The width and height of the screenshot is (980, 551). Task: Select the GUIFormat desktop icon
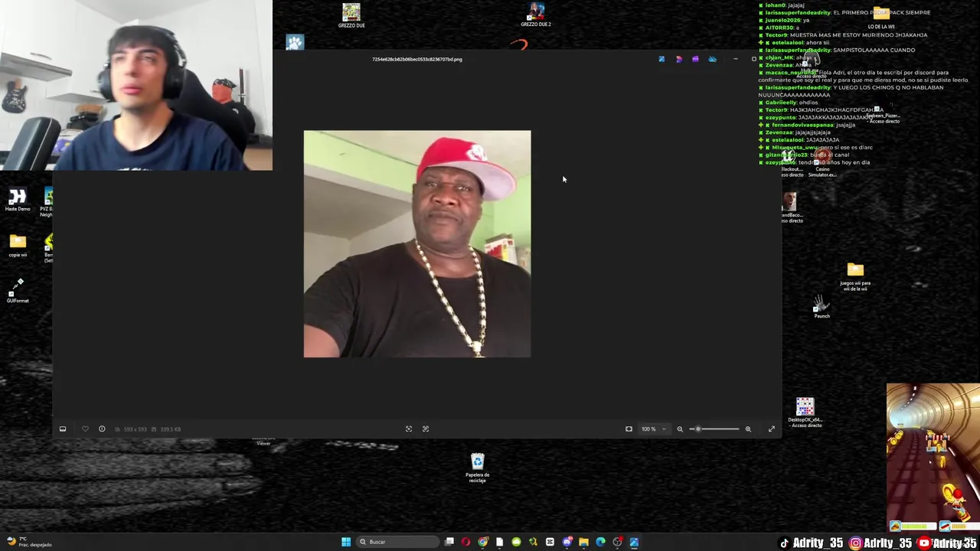(18, 291)
